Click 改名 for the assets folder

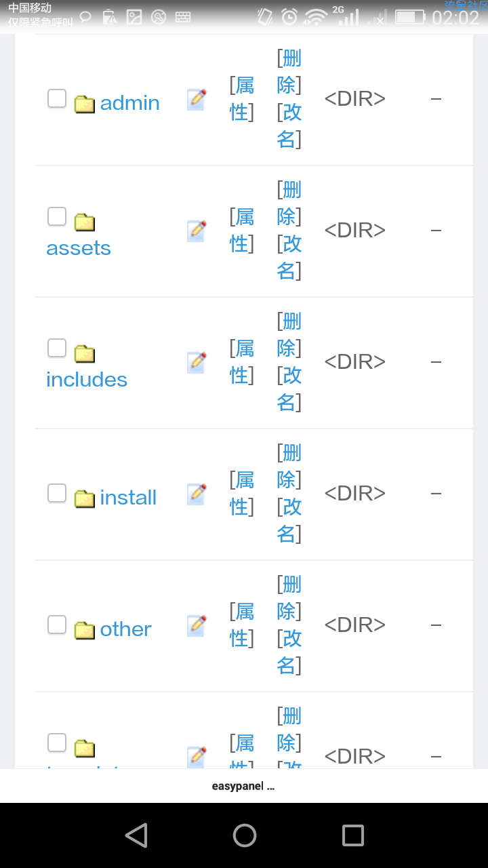click(x=289, y=257)
